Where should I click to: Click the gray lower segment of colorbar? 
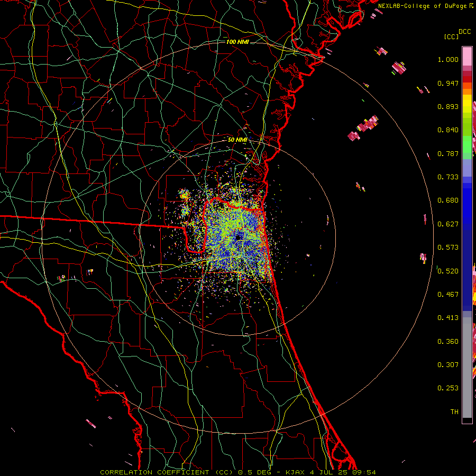pos(467,368)
